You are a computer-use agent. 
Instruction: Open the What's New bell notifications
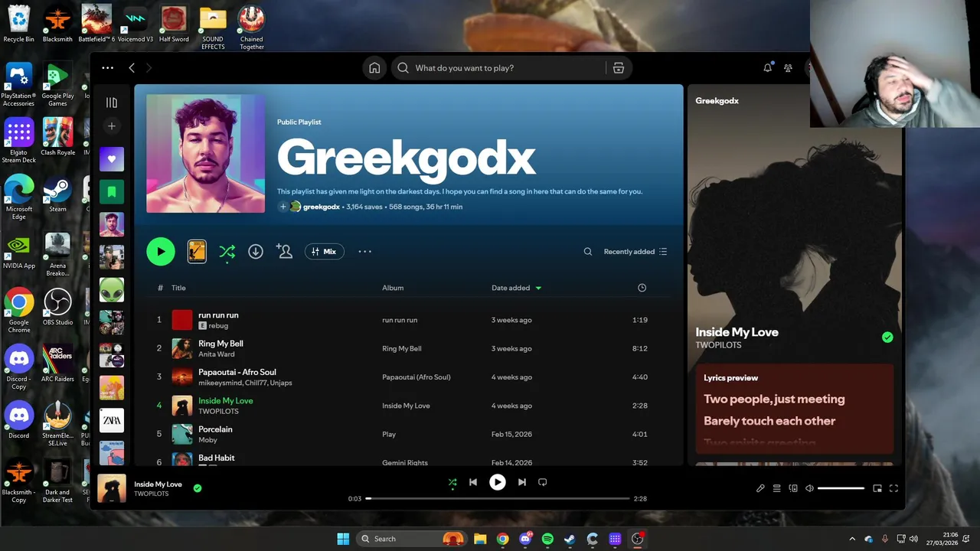[767, 68]
